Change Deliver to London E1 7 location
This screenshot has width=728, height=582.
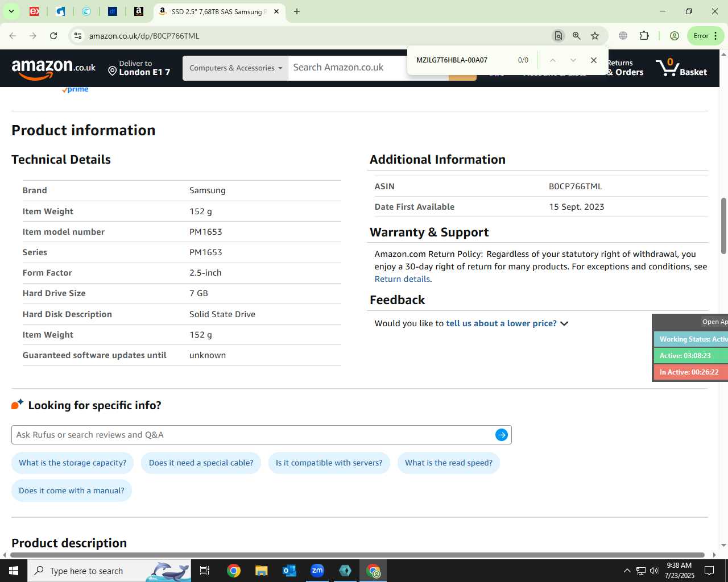pyautogui.click(x=139, y=68)
